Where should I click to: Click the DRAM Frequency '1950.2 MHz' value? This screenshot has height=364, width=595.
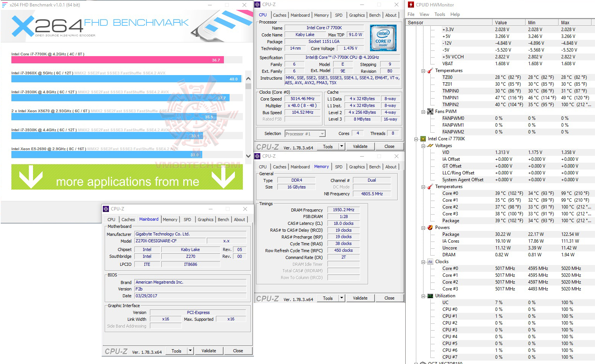pyautogui.click(x=343, y=210)
